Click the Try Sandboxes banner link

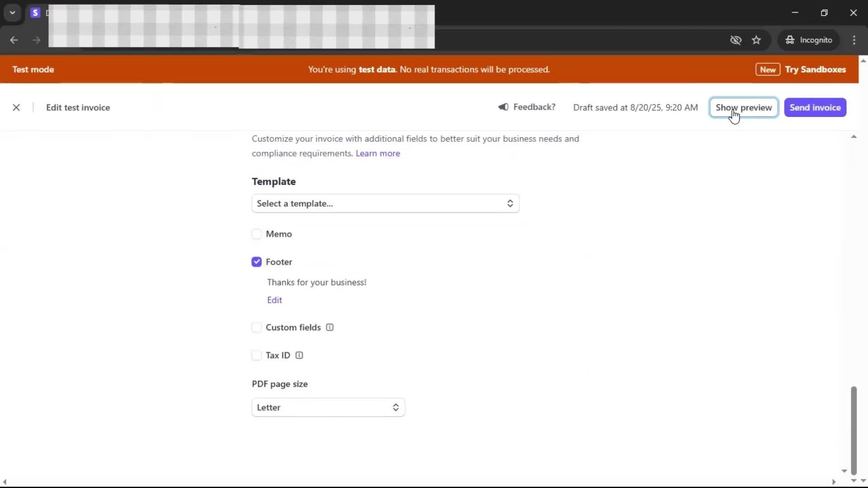tap(815, 70)
